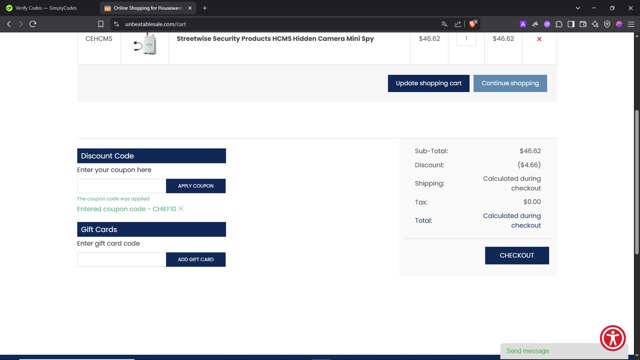
Task: Select the Tax value $0.00
Action: point(532,202)
